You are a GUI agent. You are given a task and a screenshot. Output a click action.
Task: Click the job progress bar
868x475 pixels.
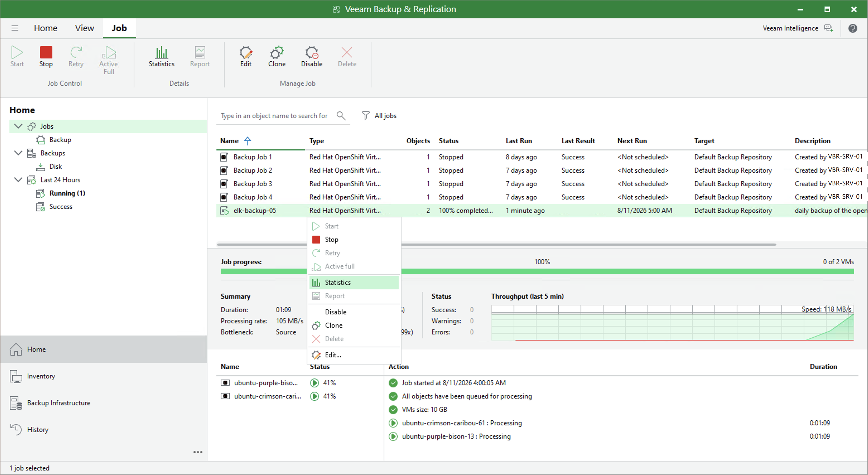tap(537, 271)
